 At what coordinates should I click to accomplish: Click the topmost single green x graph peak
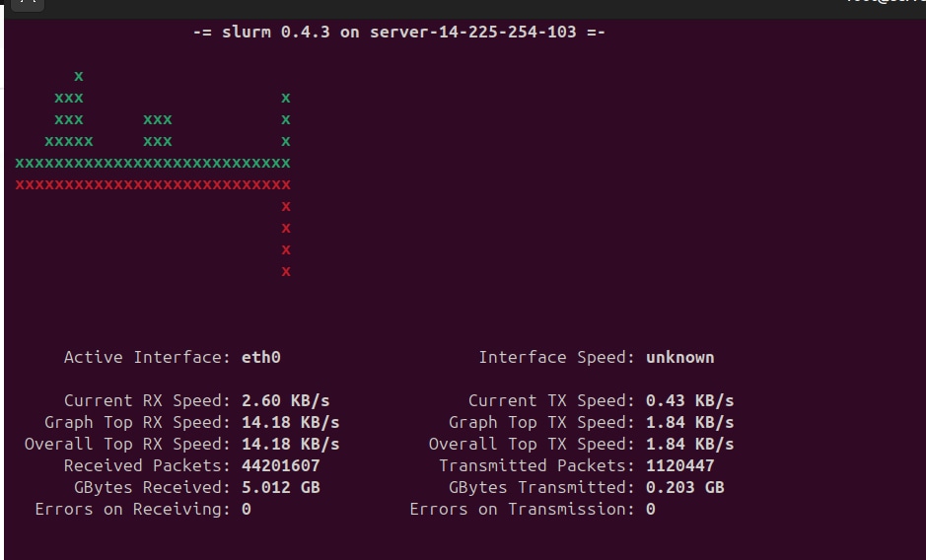(x=79, y=76)
